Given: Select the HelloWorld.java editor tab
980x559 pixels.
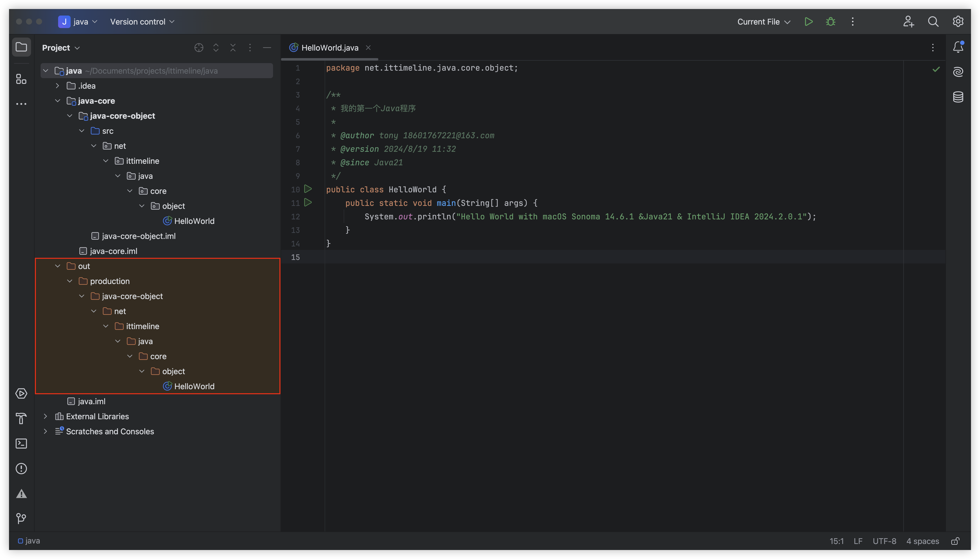Looking at the screenshot, I should pos(329,48).
